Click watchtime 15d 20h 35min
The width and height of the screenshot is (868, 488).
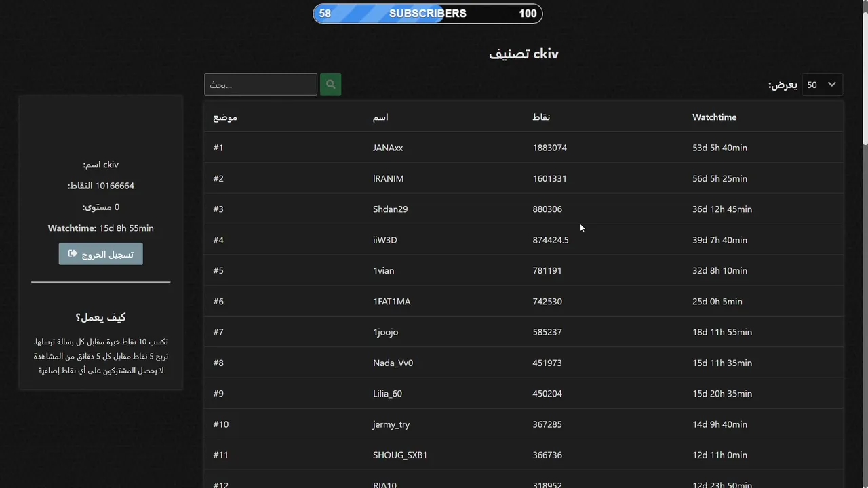click(x=722, y=394)
